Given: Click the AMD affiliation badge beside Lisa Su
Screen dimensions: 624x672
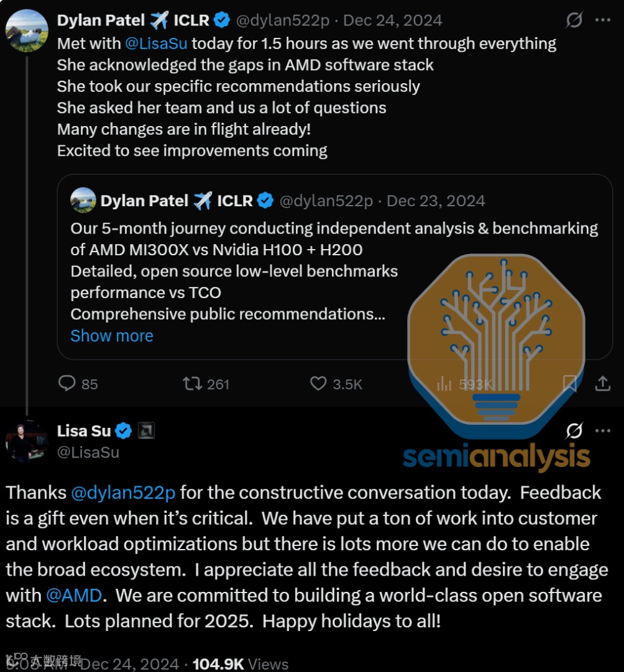Looking at the screenshot, I should pyautogui.click(x=146, y=430).
